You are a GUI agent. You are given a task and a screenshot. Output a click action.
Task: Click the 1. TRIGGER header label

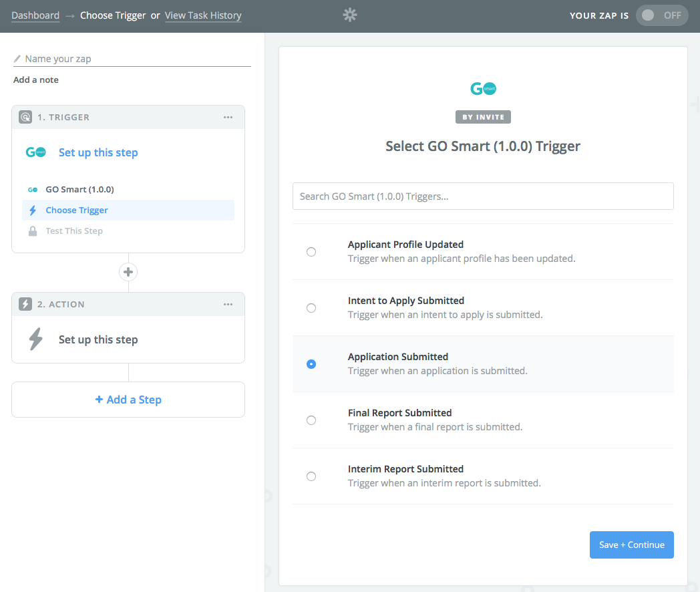click(63, 117)
